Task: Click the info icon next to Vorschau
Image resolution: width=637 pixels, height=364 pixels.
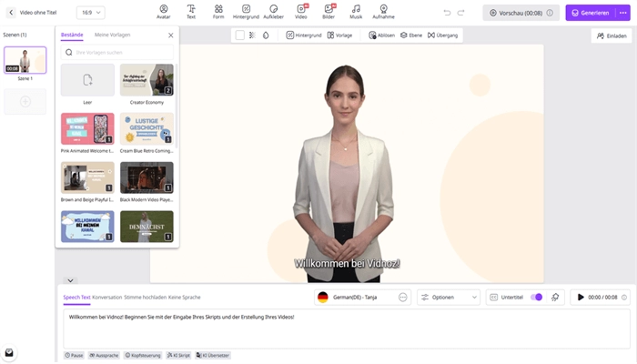Action: pos(550,13)
